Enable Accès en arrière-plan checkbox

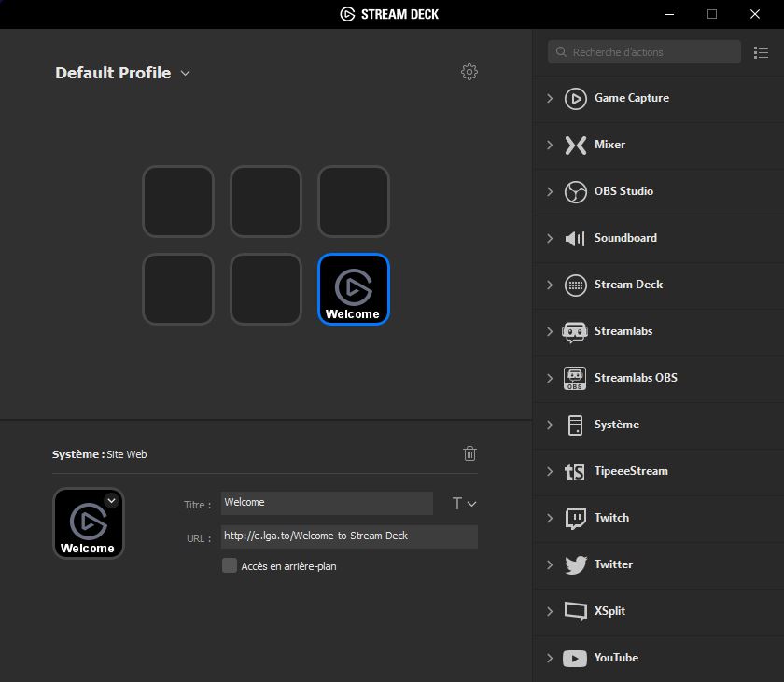click(x=230, y=565)
